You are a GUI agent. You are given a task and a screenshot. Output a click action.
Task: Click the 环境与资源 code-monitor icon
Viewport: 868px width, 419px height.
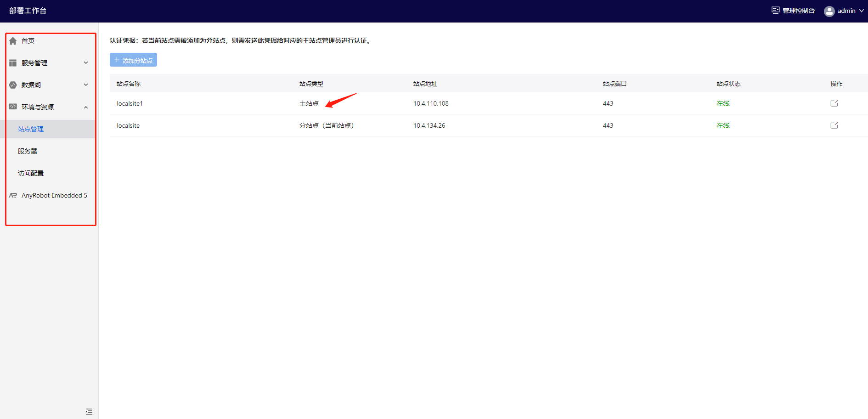(x=13, y=107)
